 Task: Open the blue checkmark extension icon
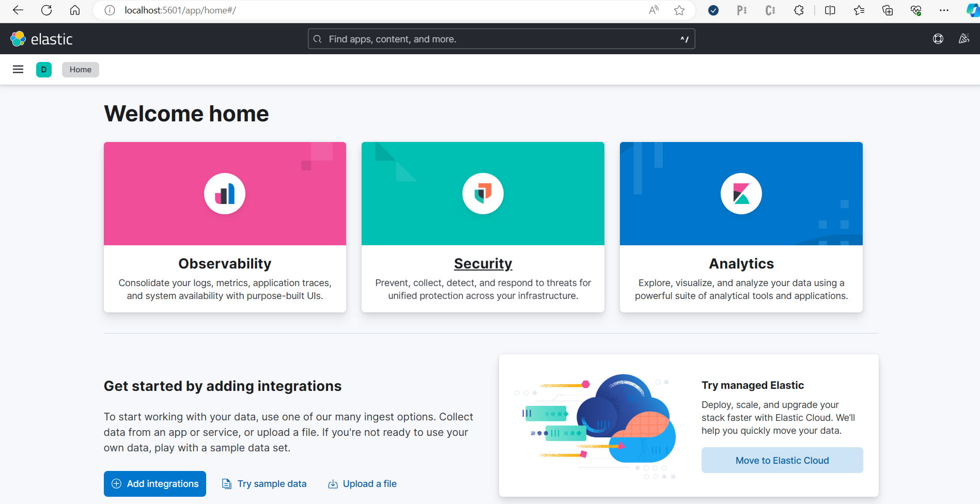click(713, 10)
